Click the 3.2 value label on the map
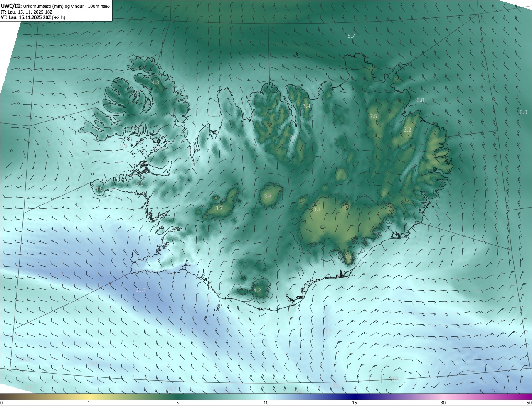532x406 pixels. click(x=407, y=130)
